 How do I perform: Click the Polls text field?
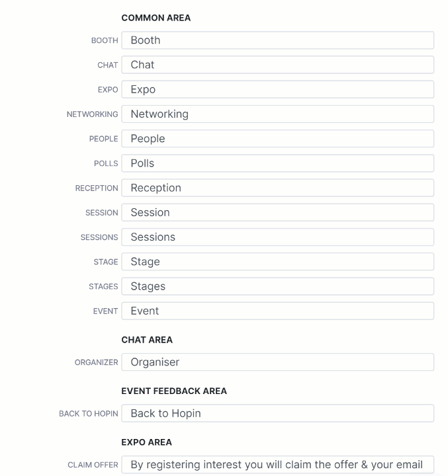[277, 163]
